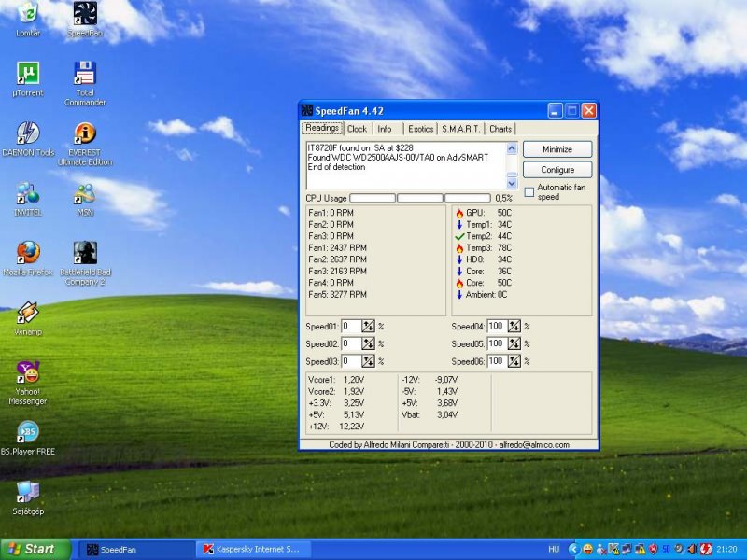This screenshot has height=560, width=747.
Task: Click the HU language indicator
Action: coord(554,549)
